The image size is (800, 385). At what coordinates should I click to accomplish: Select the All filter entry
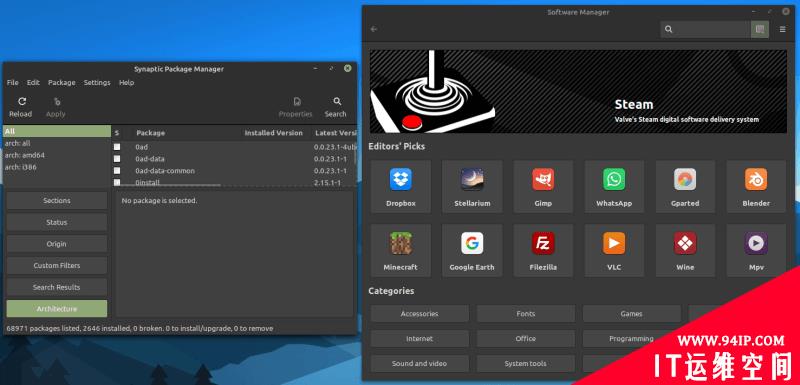57,132
